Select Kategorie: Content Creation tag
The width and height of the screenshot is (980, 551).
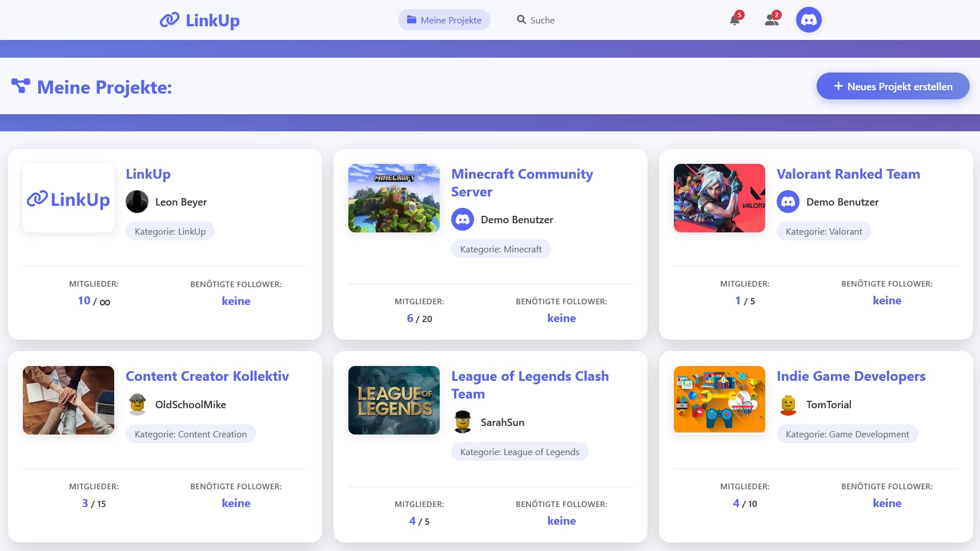(x=191, y=434)
